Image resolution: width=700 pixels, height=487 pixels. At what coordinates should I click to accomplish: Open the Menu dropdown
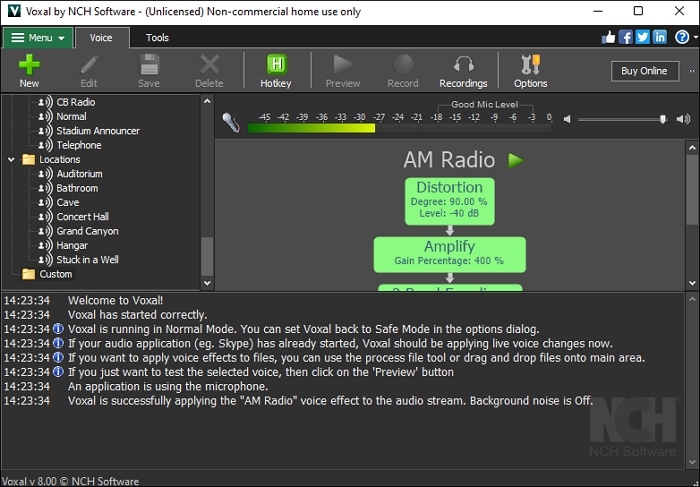click(x=37, y=38)
